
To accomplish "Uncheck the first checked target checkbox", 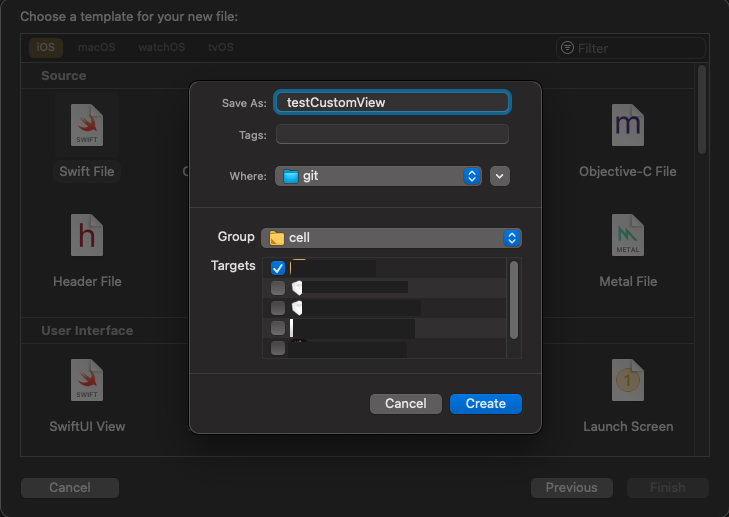I will point(278,268).
